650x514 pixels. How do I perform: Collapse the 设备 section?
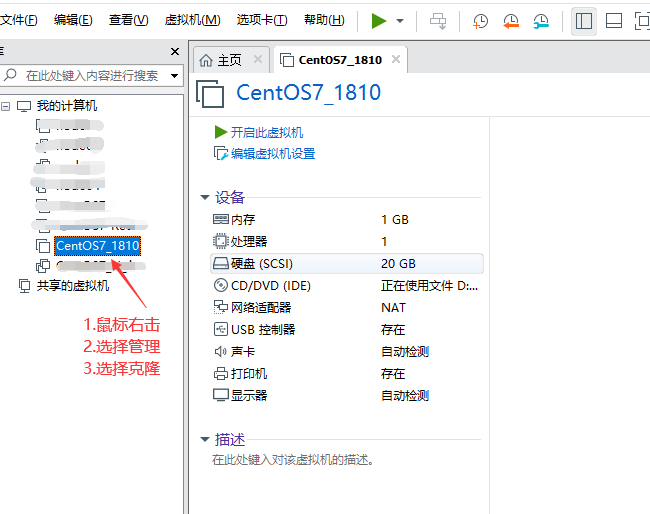pyautogui.click(x=205, y=197)
